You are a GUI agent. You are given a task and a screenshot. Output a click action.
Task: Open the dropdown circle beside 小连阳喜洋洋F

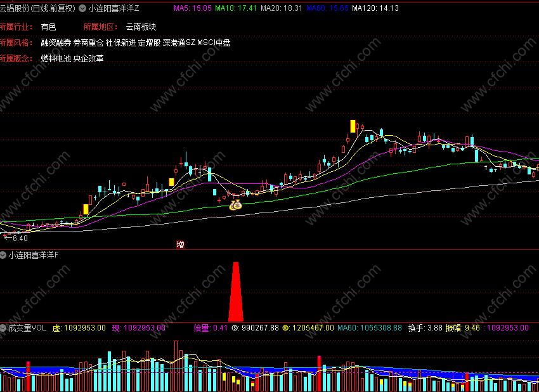[3, 255]
